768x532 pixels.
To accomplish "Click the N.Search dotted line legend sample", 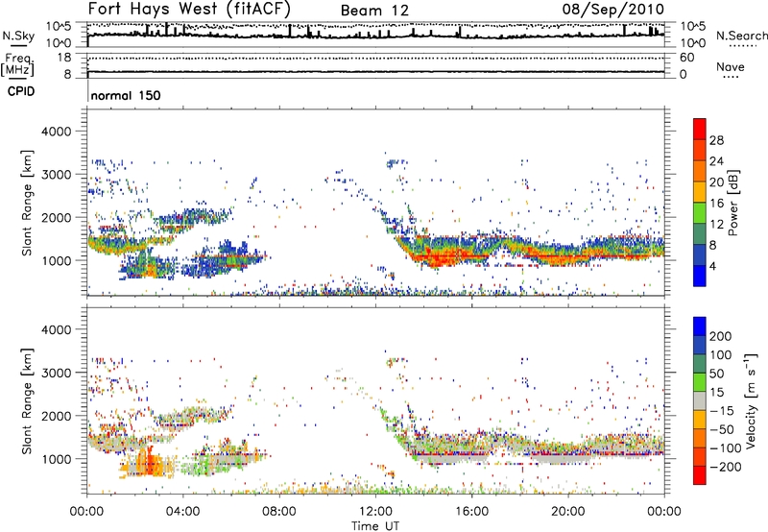I will 742,46.
